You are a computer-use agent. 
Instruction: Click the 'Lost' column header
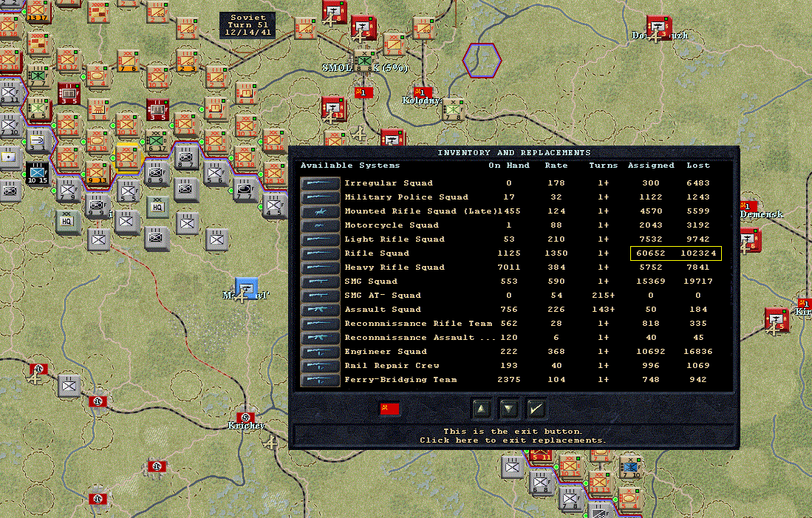[698, 166]
